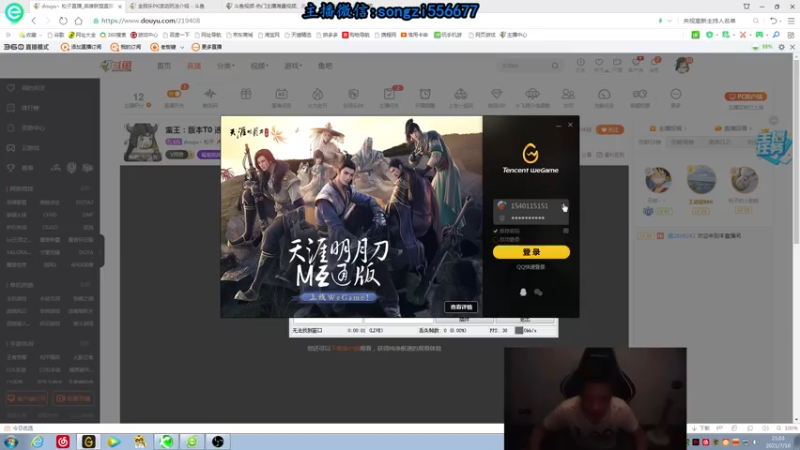Open the 360搜索 bookmark
This screenshot has width=800, height=450.
[x=113, y=35]
